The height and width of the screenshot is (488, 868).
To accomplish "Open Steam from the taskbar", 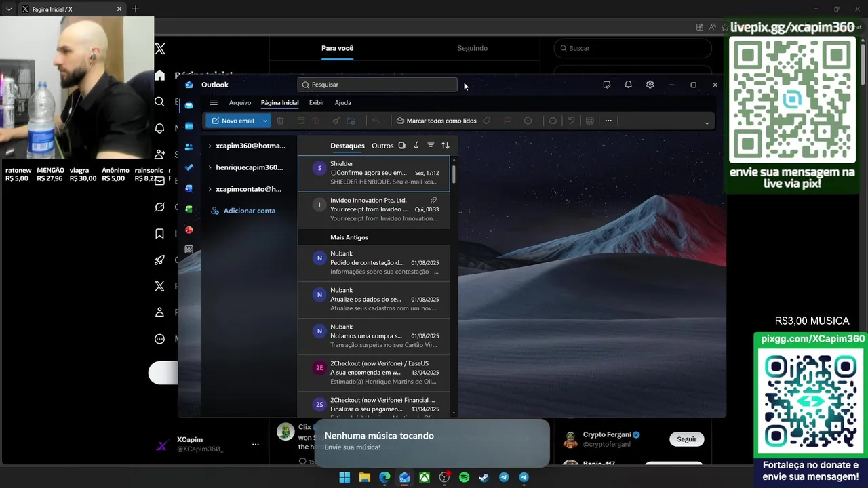I will (x=484, y=477).
